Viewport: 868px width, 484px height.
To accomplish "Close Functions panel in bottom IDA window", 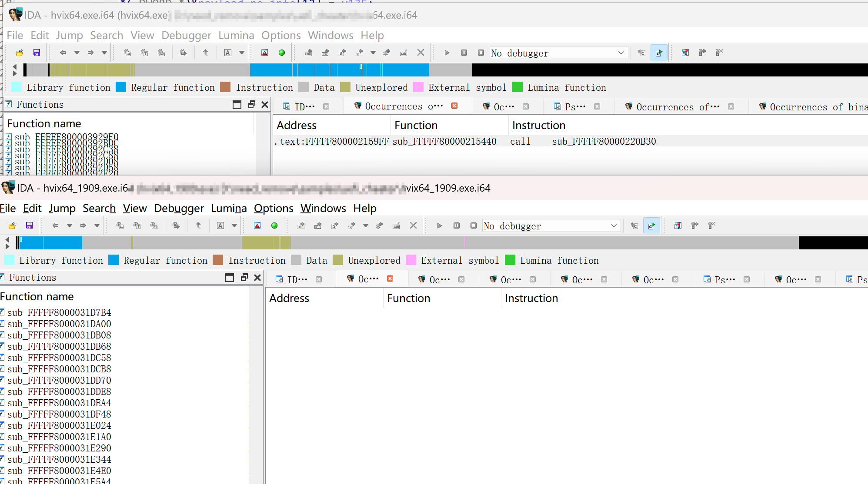I will 257,278.
